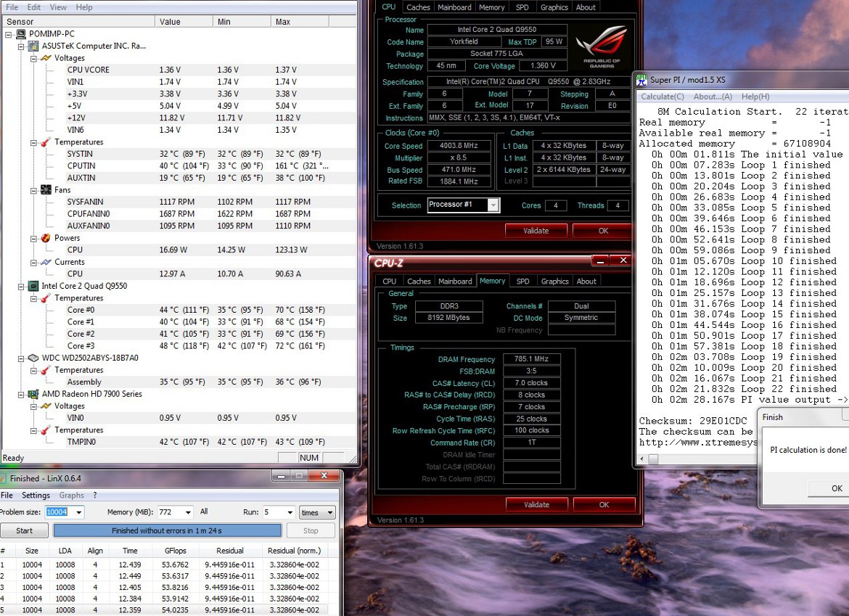
Task: Click the LinX progress bar showing finished status
Action: pos(167,530)
